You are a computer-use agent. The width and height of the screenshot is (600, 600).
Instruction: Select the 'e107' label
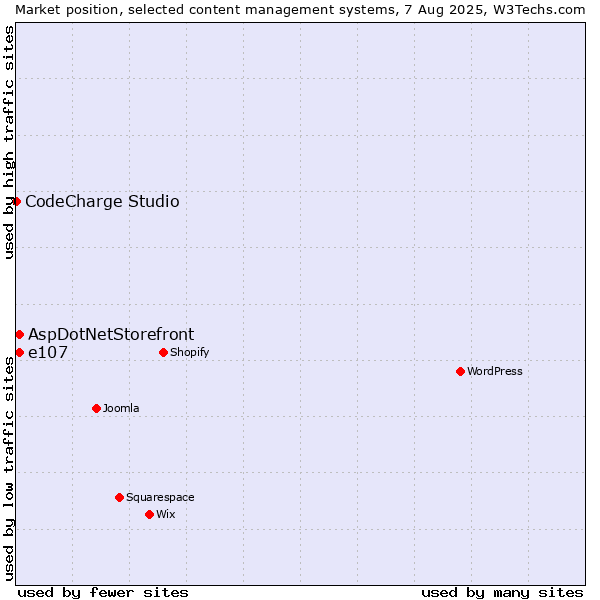pyautogui.click(x=48, y=352)
